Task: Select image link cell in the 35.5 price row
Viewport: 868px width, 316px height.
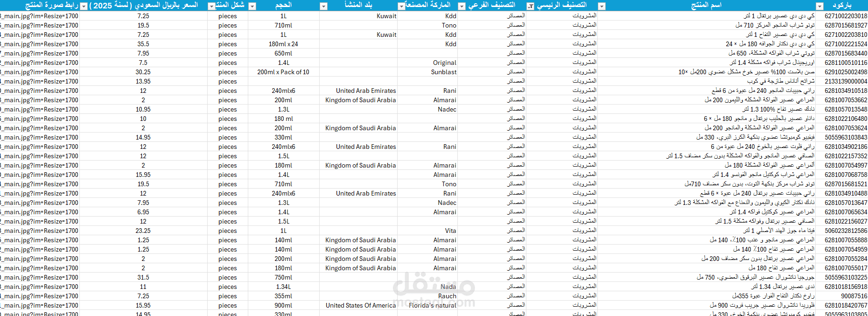Action: [x=39, y=44]
